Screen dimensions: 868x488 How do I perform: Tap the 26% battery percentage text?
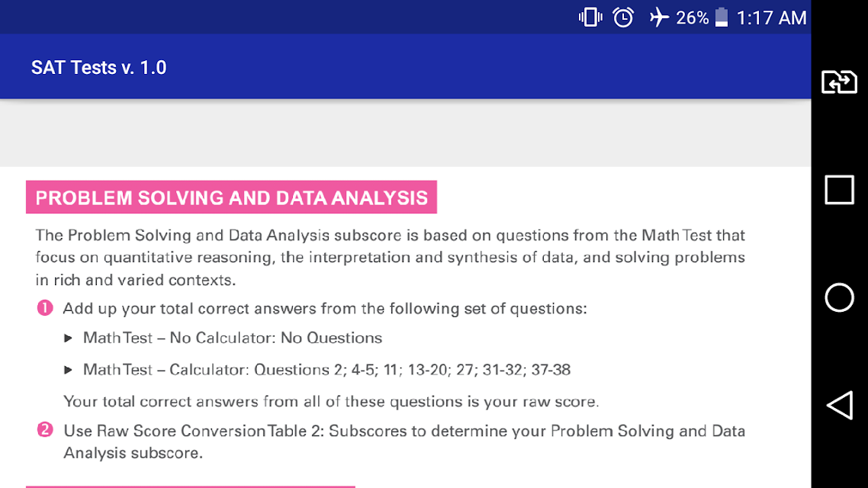(692, 18)
